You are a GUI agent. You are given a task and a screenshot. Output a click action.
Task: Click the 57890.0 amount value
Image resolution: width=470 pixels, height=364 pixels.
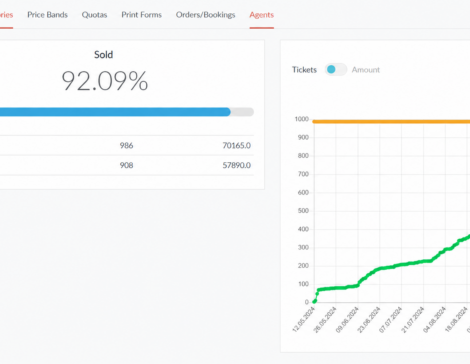click(x=237, y=165)
